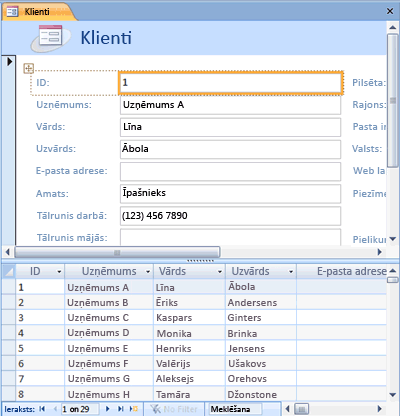Go to the next record arrow
The image size is (400, 416).
[108, 409]
